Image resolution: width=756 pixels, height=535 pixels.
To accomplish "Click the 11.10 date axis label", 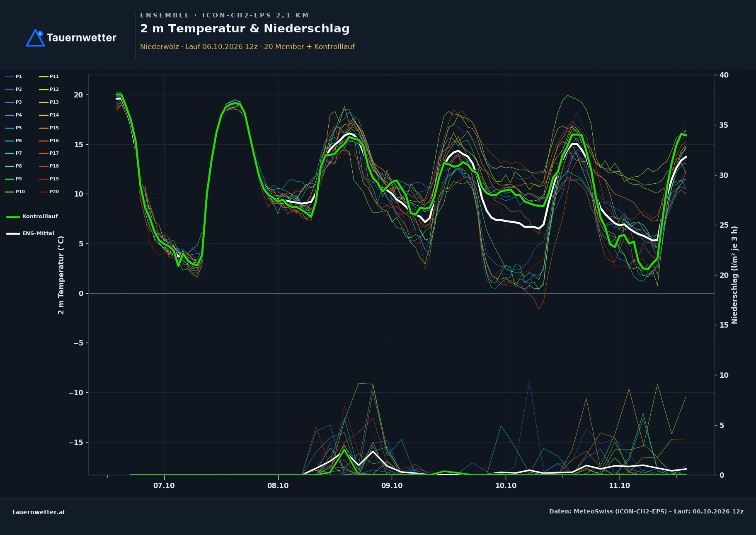I will point(620,486).
